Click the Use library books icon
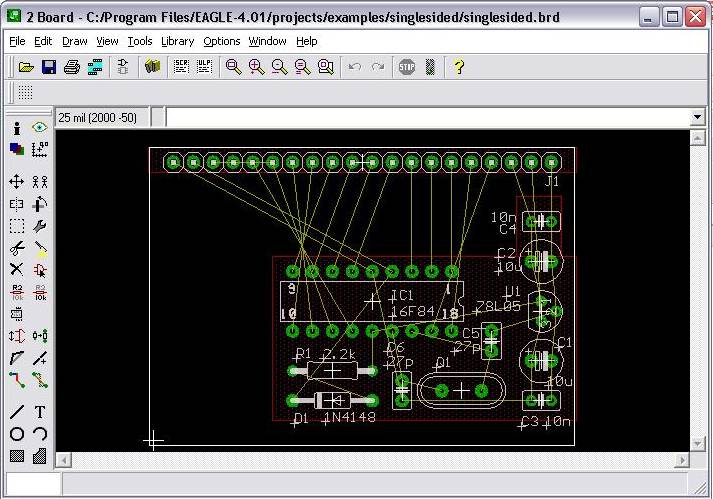The image size is (713, 499). pos(152,66)
